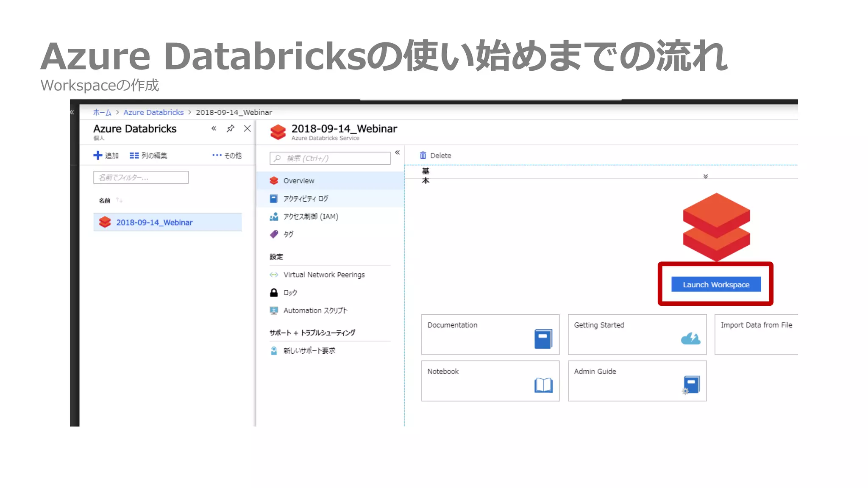Collapse the resource menu chevron
The image size is (868, 488).
[397, 152]
